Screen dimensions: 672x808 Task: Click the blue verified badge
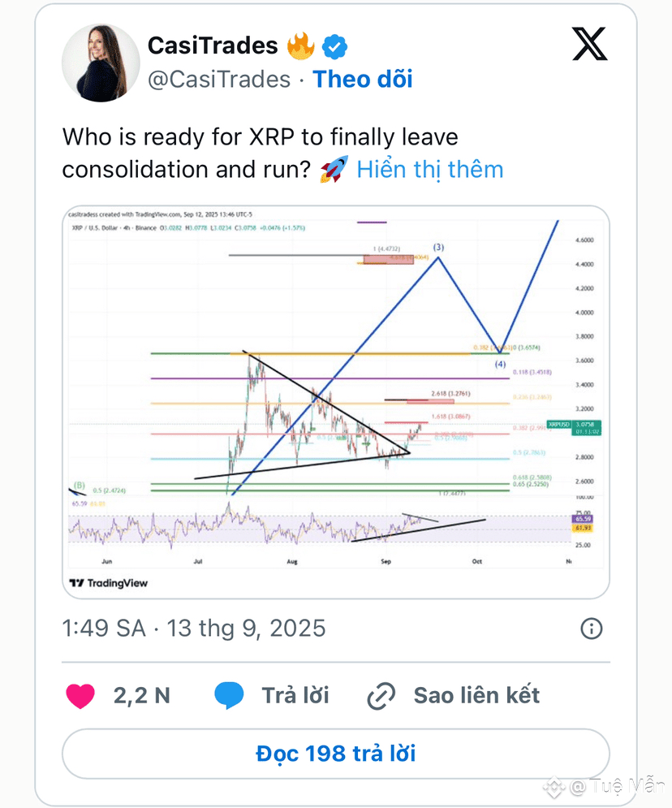tap(334, 47)
